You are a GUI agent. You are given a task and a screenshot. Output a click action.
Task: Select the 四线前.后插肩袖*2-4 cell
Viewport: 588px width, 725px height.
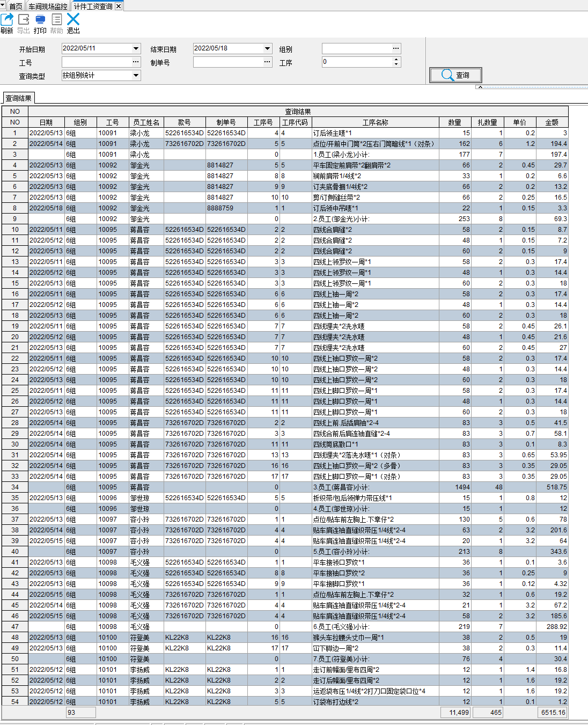(x=376, y=423)
